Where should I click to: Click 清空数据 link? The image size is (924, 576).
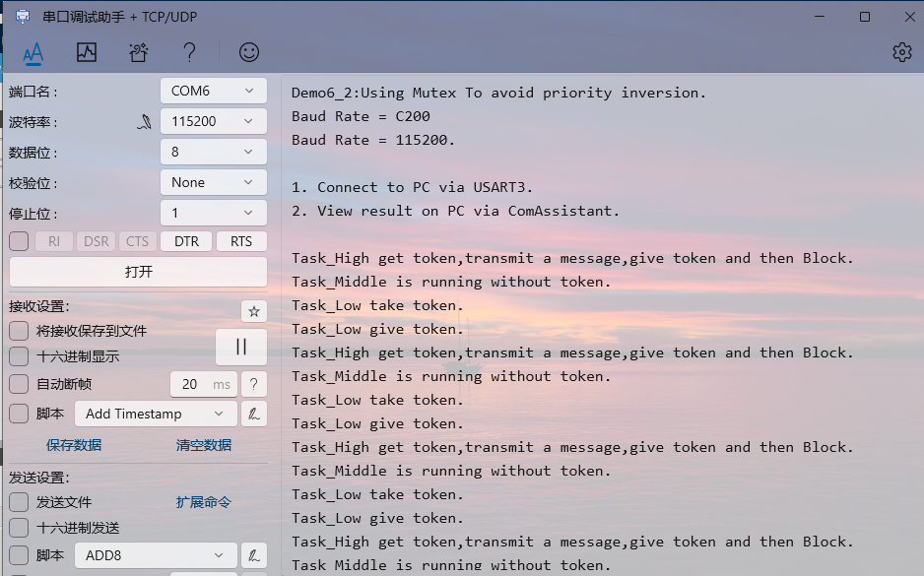203,445
